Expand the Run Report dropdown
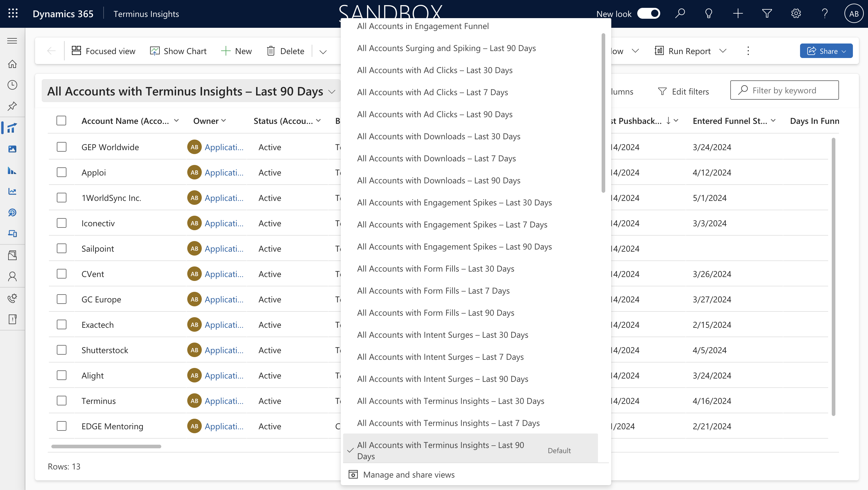 click(x=723, y=51)
